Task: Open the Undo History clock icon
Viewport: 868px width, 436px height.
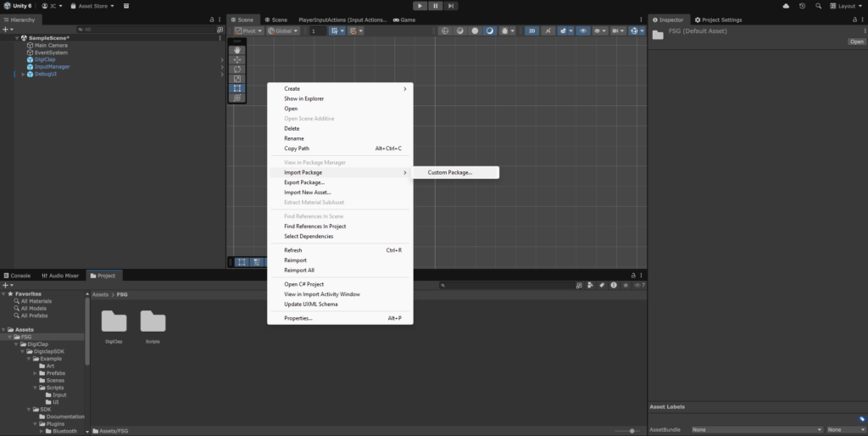Action: [802, 6]
